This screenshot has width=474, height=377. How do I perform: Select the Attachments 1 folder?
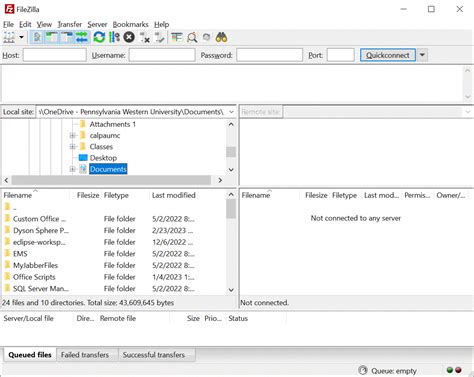tap(112, 124)
